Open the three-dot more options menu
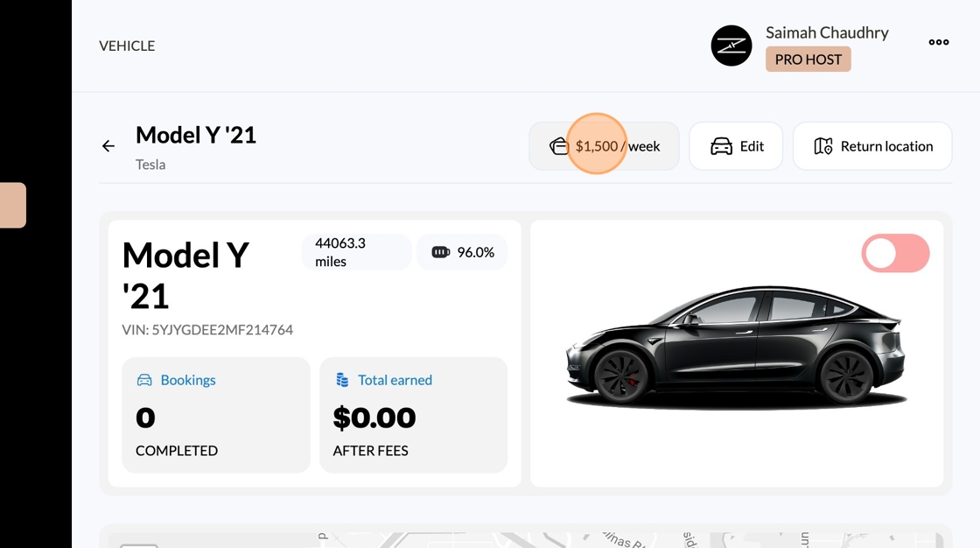This screenshot has width=980, height=548. [938, 42]
